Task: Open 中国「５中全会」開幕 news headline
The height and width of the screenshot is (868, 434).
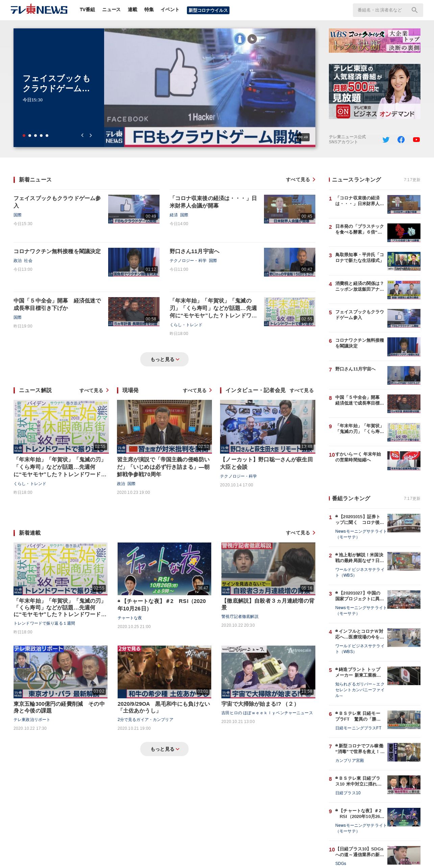Action: (x=57, y=304)
